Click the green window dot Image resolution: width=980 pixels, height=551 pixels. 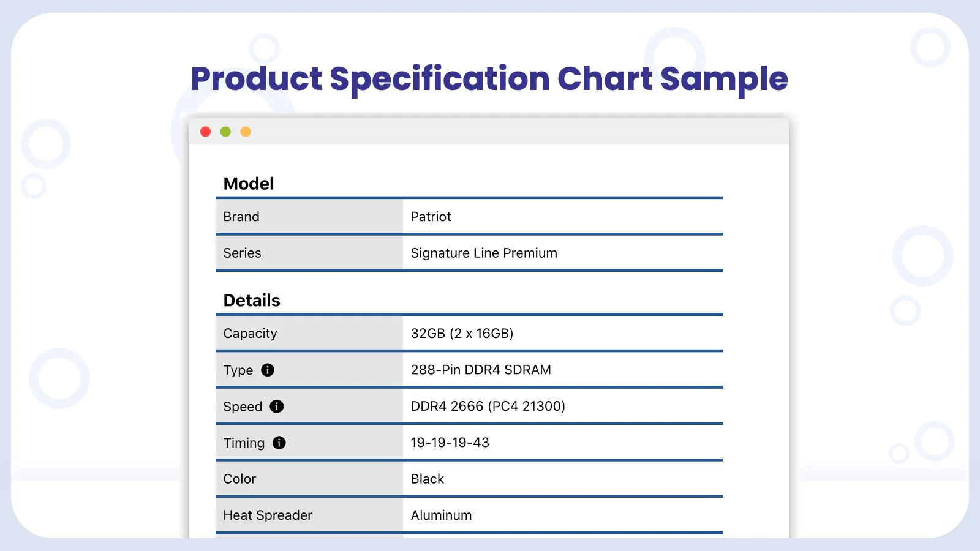point(225,132)
